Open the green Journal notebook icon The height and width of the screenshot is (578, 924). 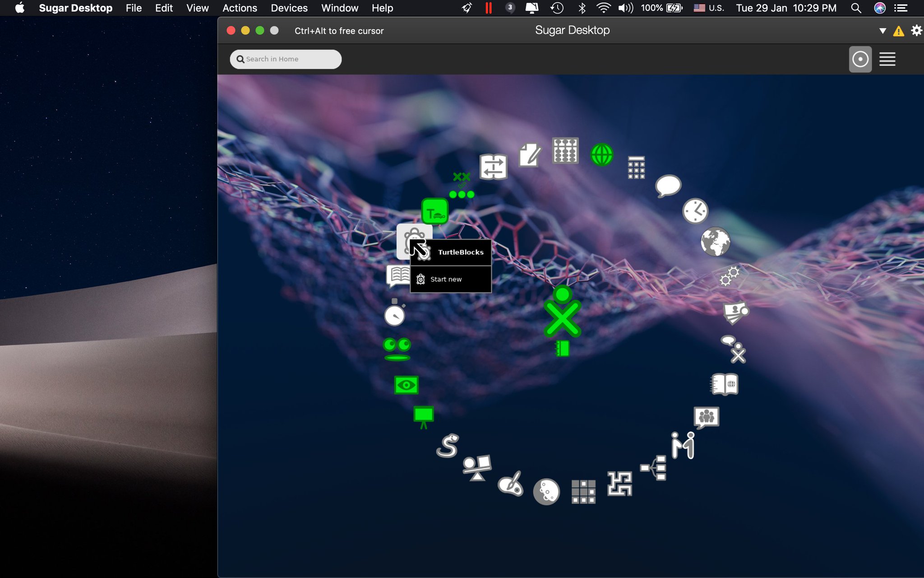[x=562, y=349]
